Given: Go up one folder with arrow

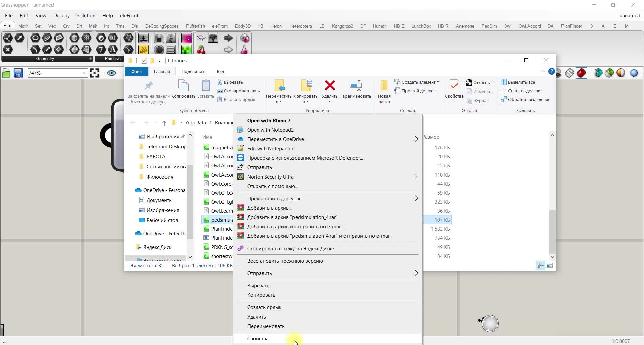Looking at the screenshot, I should click(x=164, y=123).
